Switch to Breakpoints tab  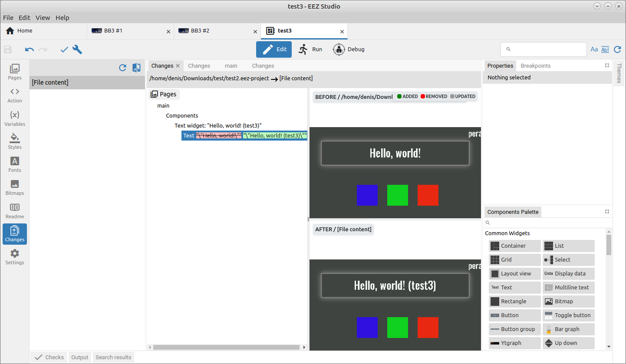[x=535, y=66]
